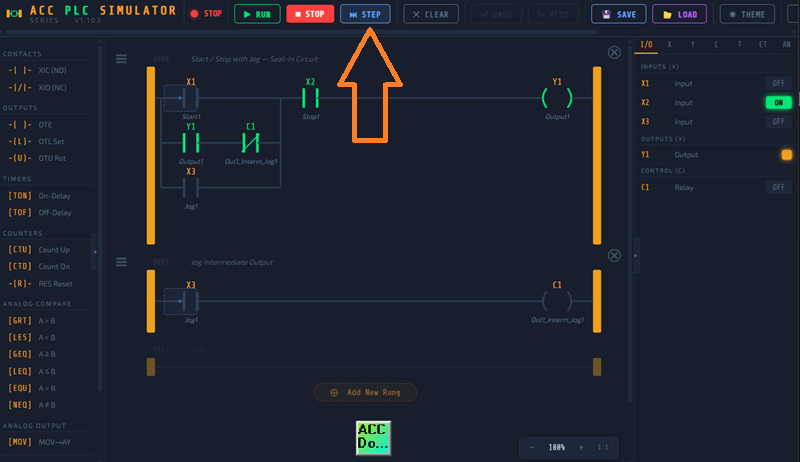Viewport: 800px width, 462px height.
Task: Open the drag handle menu of first rung
Action: [121, 59]
